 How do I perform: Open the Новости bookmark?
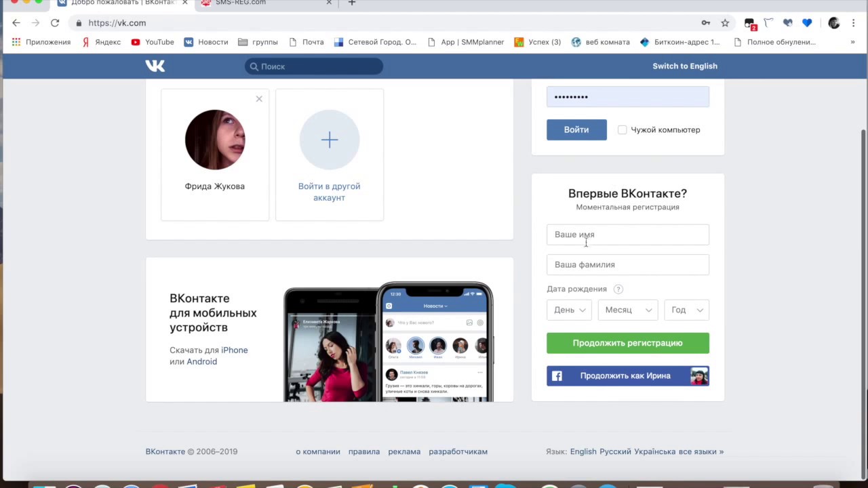pos(206,42)
